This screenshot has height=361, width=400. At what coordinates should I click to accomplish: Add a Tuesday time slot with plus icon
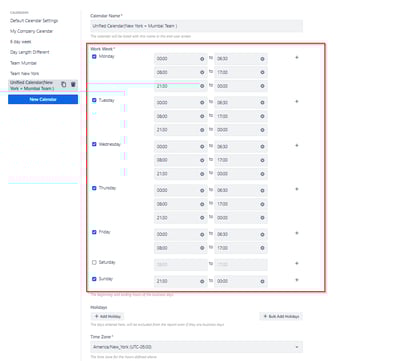coord(297,101)
